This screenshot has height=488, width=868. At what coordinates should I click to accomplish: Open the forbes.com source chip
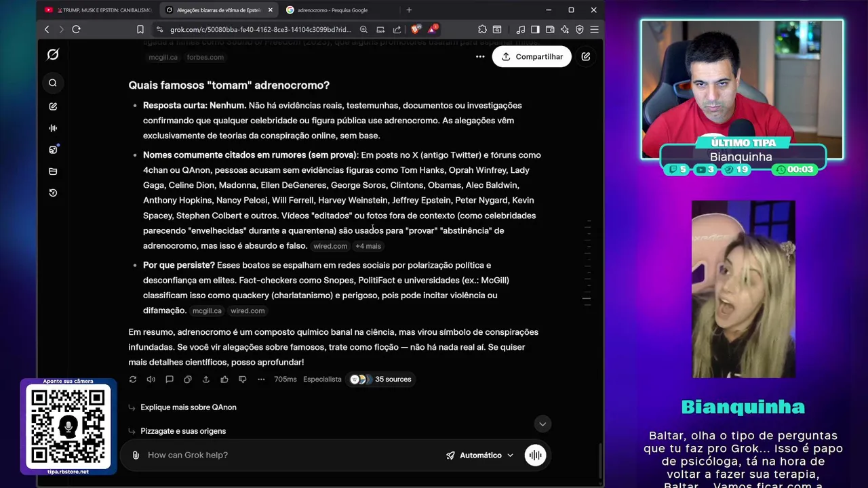205,58
